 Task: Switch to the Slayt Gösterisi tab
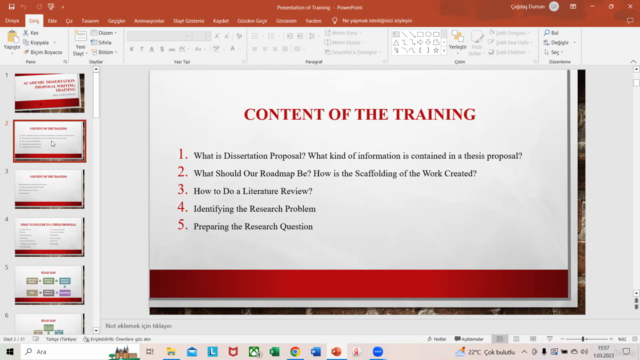(x=189, y=21)
